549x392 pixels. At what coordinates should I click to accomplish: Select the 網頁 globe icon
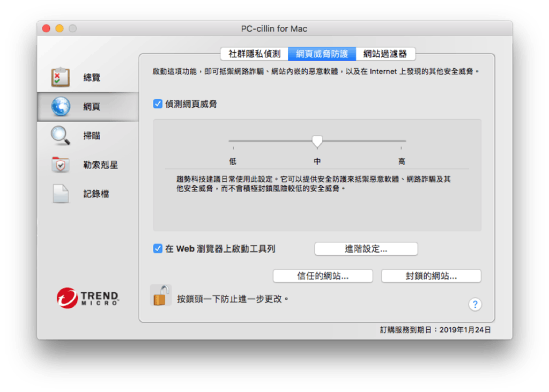point(61,107)
